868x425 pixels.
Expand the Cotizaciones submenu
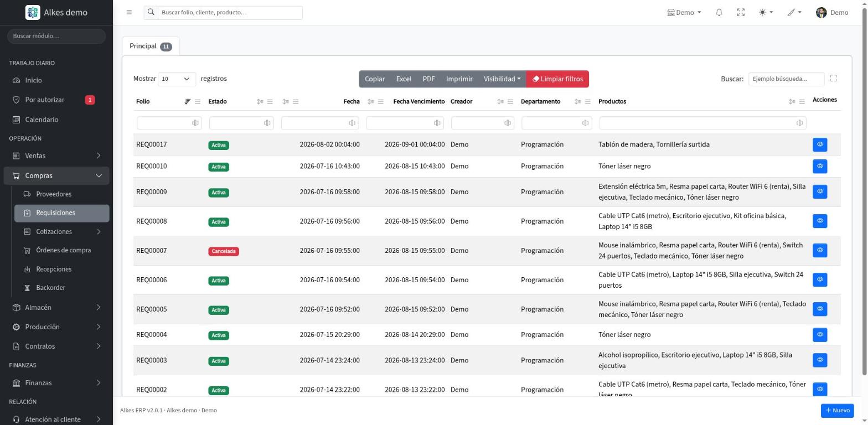[x=61, y=231]
